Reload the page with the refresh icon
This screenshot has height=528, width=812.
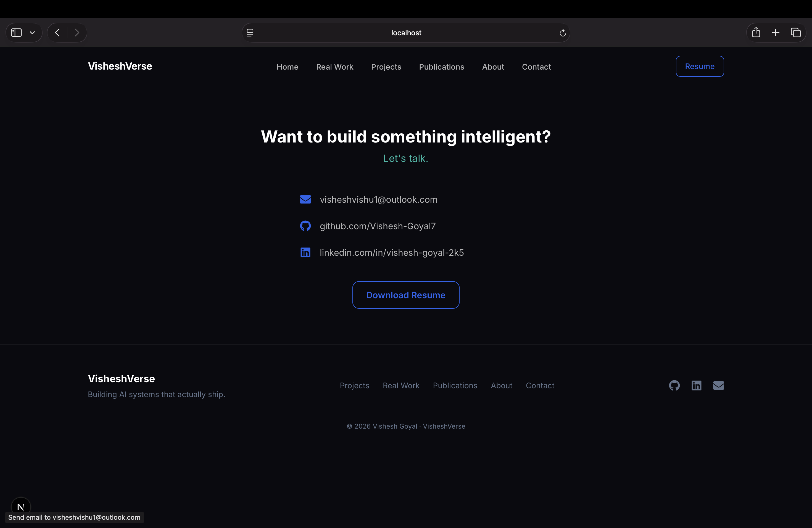(563, 33)
